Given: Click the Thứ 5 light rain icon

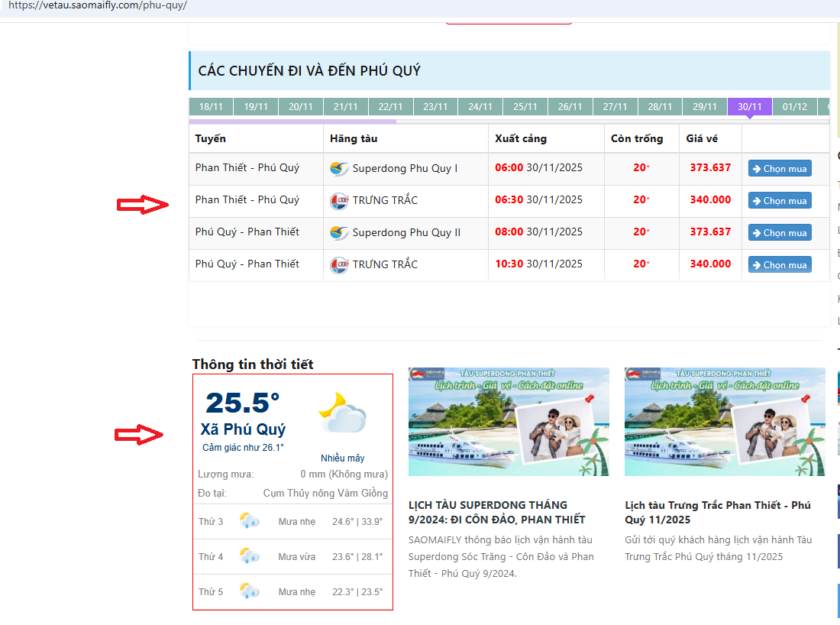Looking at the screenshot, I should [249, 591].
